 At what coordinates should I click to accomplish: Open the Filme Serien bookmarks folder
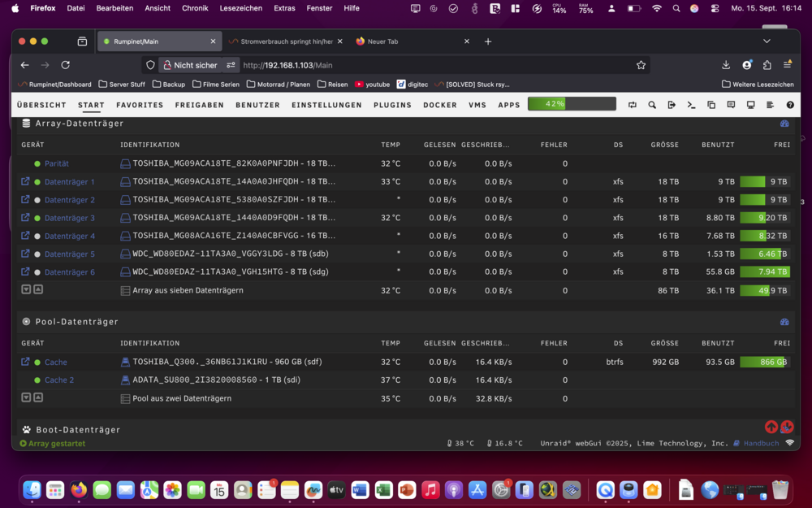click(x=216, y=84)
